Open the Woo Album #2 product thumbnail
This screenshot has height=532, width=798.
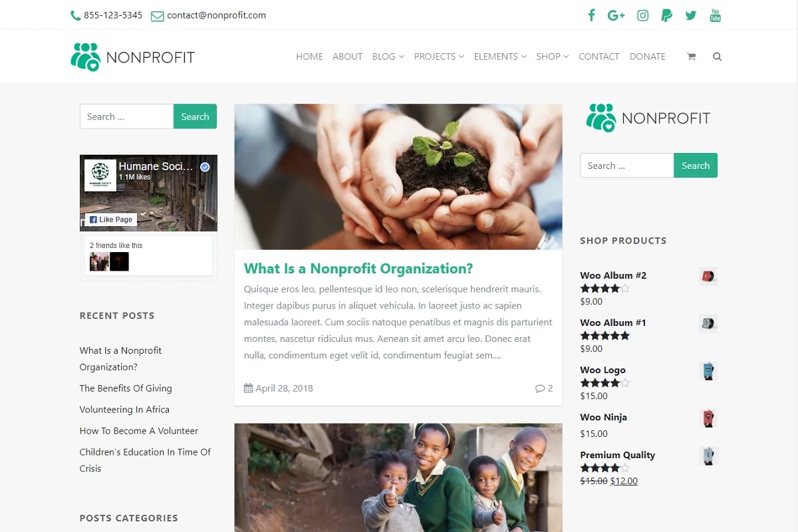click(708, 276)
